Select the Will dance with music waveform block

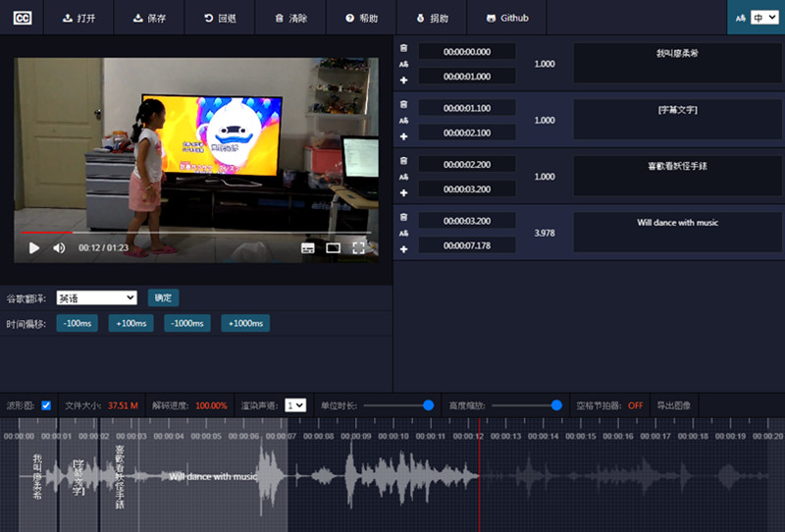coord(213,476)
